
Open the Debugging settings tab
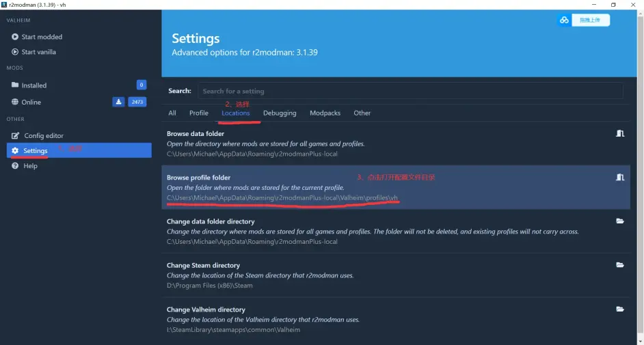point(280,113)
